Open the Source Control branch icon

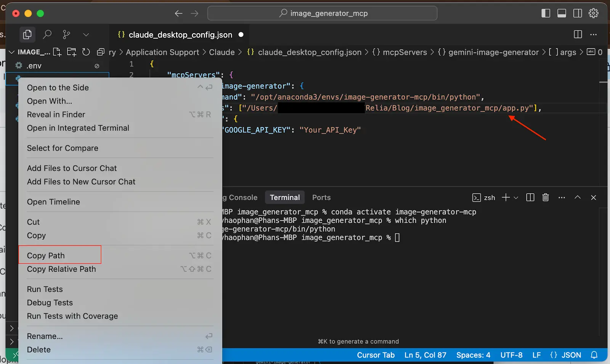[x=66, y=35]
